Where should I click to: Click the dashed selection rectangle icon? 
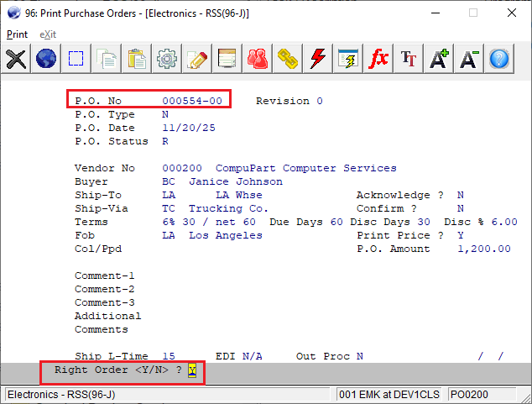point(76,59)
